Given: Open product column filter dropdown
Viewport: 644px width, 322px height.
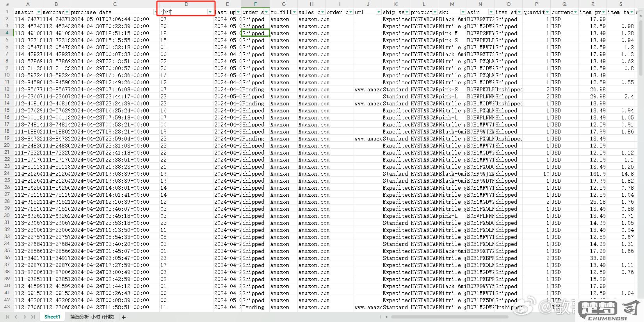Looking at the screenshot, I should click(x=435, y=12).
